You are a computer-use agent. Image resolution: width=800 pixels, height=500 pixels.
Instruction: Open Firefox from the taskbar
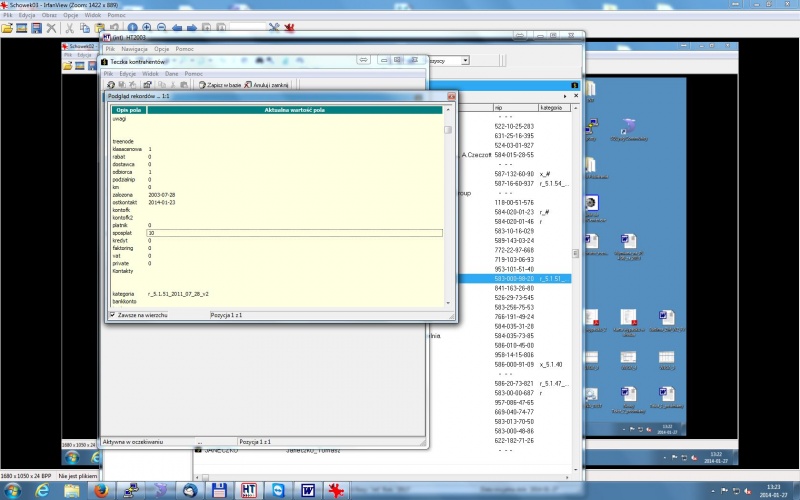point(101,491)
